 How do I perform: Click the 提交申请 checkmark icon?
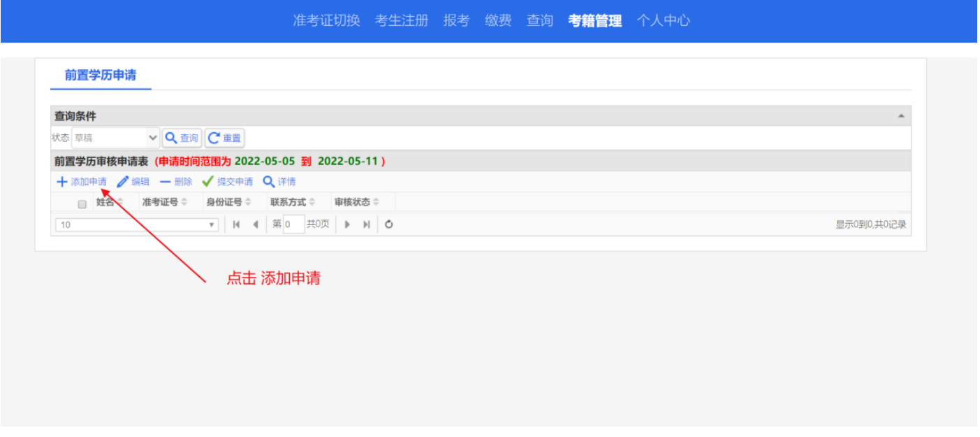[x=207, y=182]
